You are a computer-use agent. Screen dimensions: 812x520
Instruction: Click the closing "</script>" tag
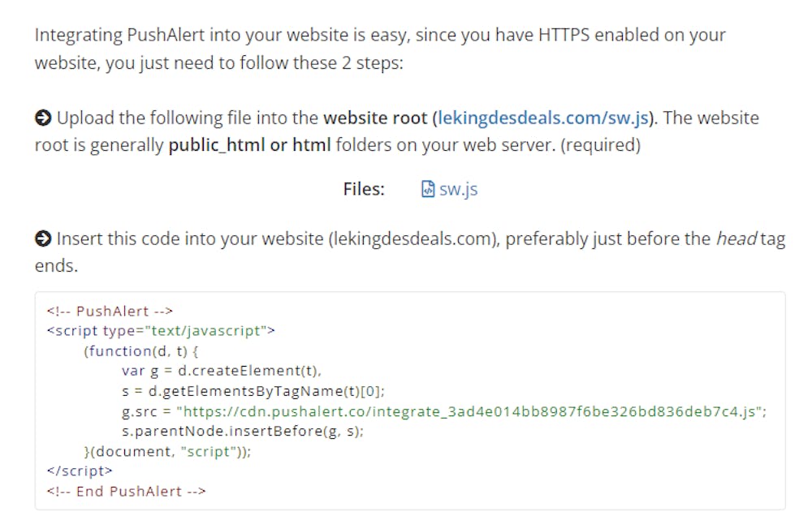[x=80, y=471]
